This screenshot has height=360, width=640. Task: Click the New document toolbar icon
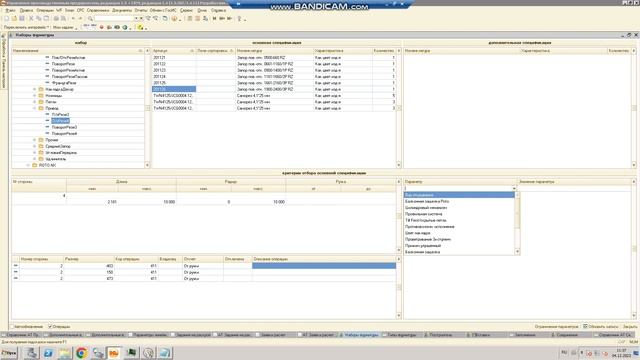tap(6, 18)
